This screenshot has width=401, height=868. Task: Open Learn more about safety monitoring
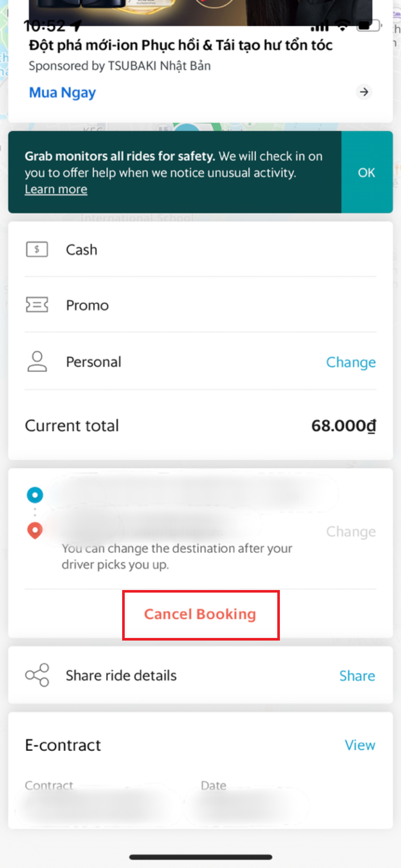click(56, 189)
